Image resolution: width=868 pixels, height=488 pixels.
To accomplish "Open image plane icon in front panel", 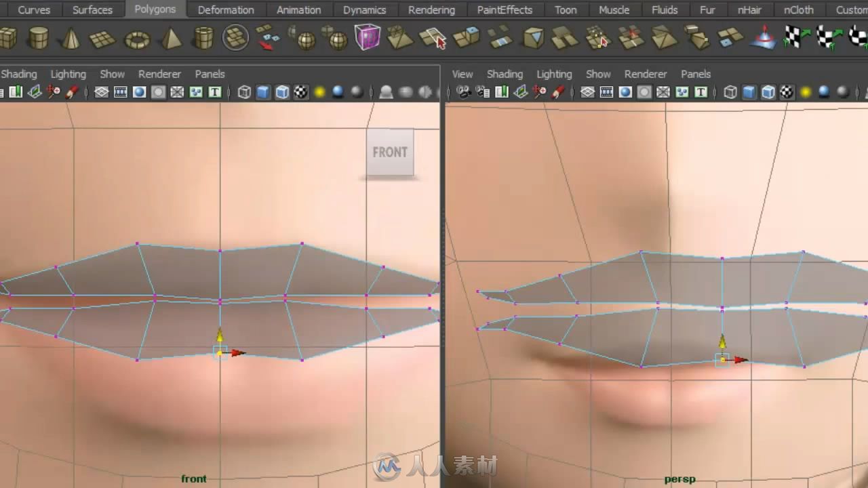I will [x=35, y=92].
